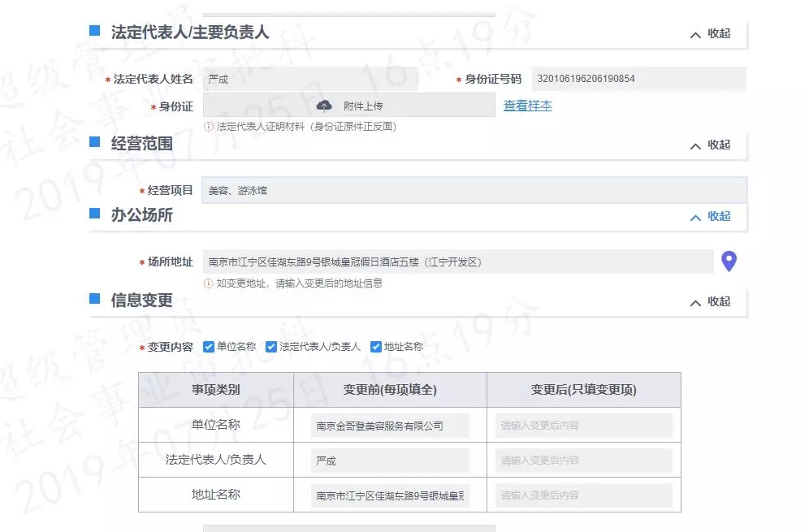Viewport: 809px width, 532px height.
Task: Collapse the 法定代表人/主要负责人 section
Action: 710,34
